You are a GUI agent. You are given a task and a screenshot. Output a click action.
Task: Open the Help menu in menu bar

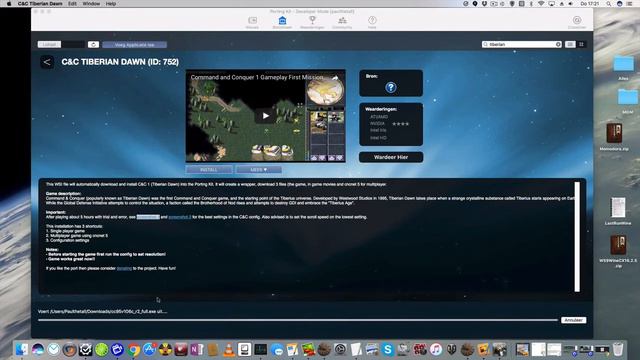point(111,4)
